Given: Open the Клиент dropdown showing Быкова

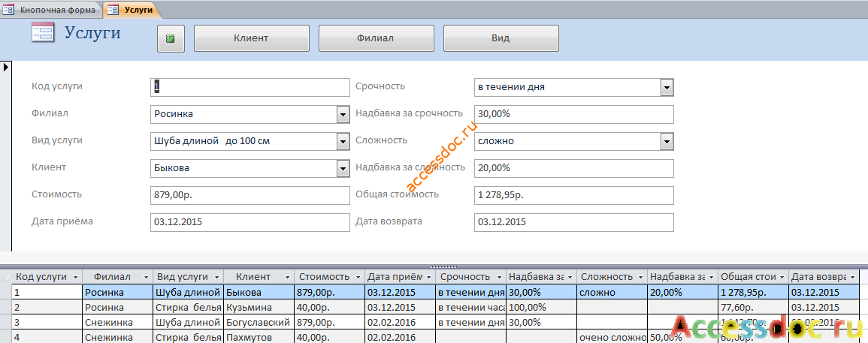Looking at the screenshot, I should (343, 168).
